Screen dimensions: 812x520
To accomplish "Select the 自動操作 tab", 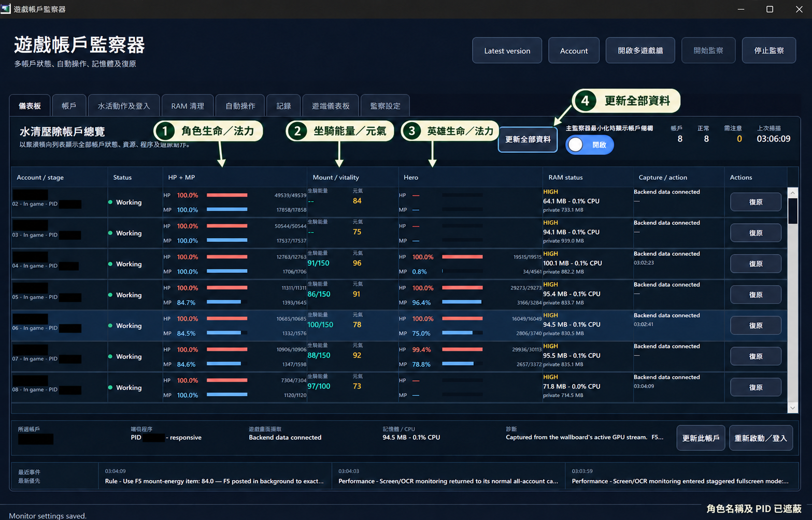I will click(x=240, y=106).
